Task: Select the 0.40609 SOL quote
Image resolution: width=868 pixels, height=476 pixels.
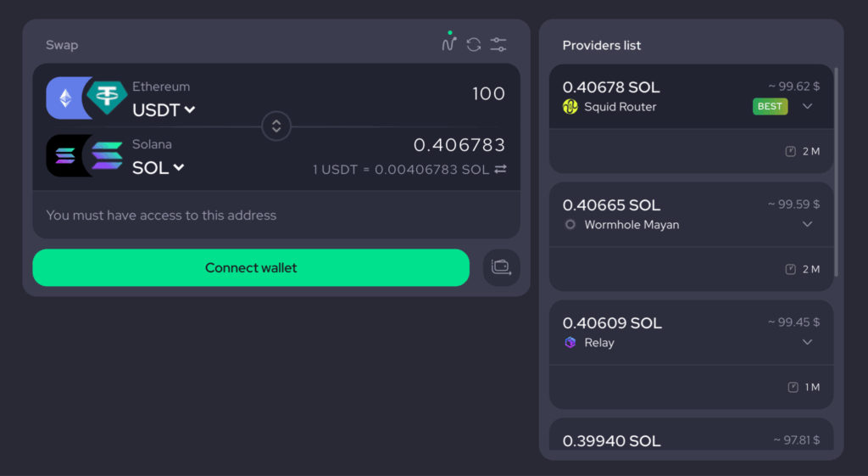Action: tap(612, 323)
